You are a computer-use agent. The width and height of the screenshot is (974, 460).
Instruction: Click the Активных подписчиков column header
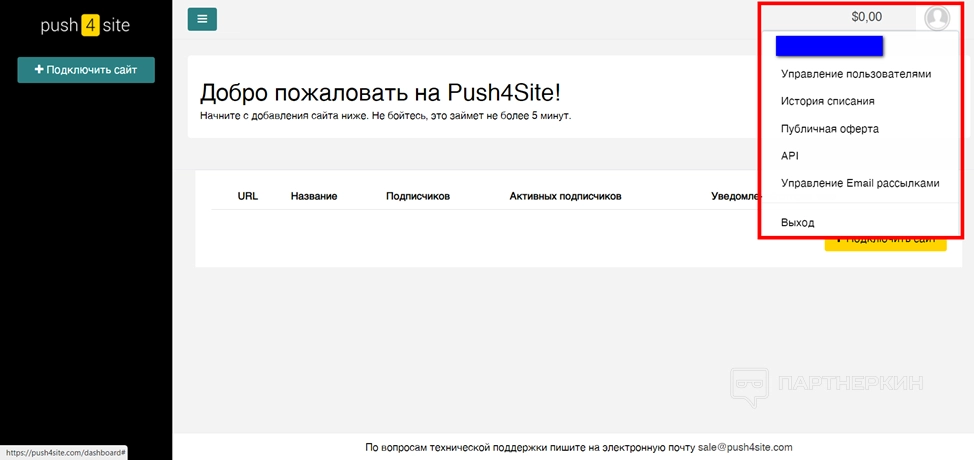click(565, 196)
